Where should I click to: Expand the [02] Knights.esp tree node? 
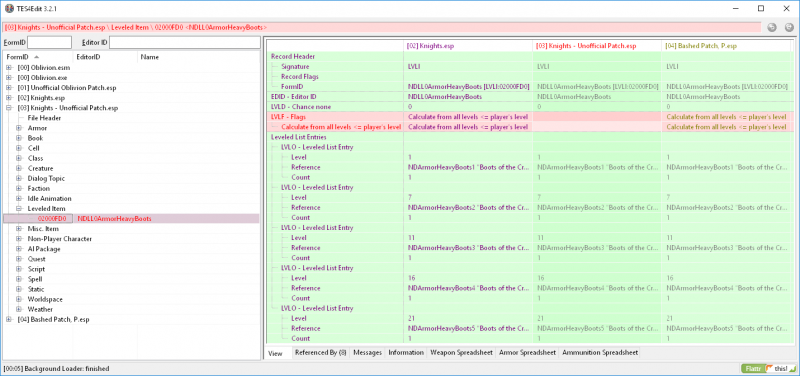[x=9, y=97]
